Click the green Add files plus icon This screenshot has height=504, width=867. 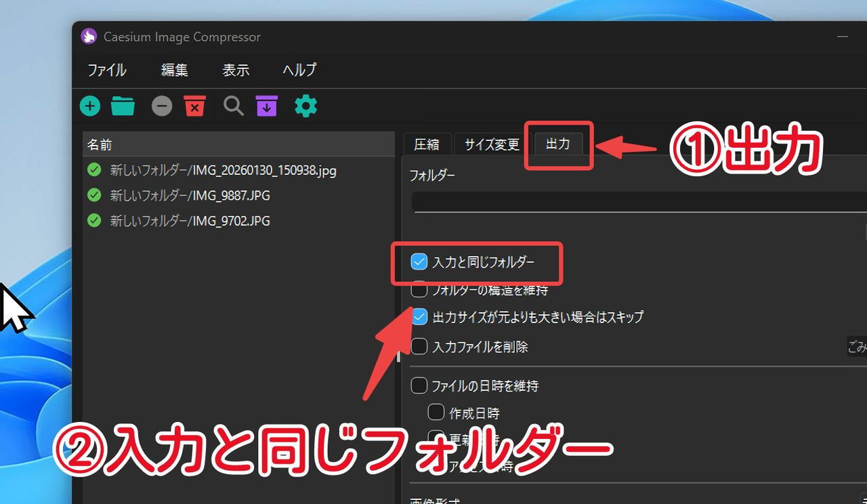point(90,106)
